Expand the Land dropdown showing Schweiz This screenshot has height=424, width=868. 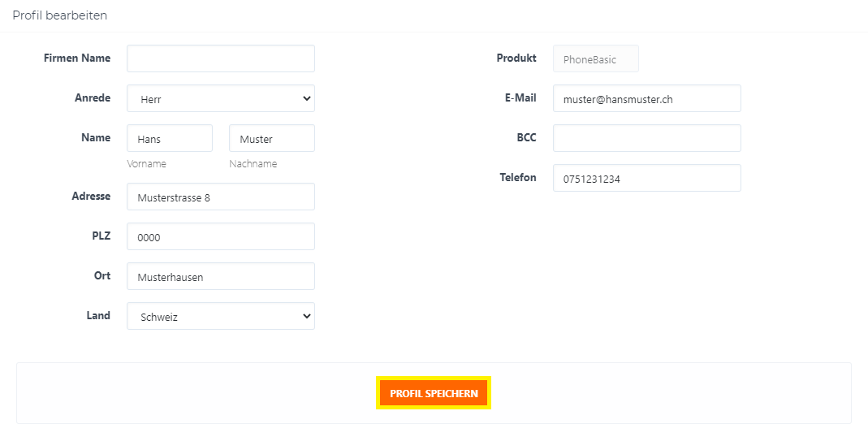pyautogui.click(x=220, y=316)
